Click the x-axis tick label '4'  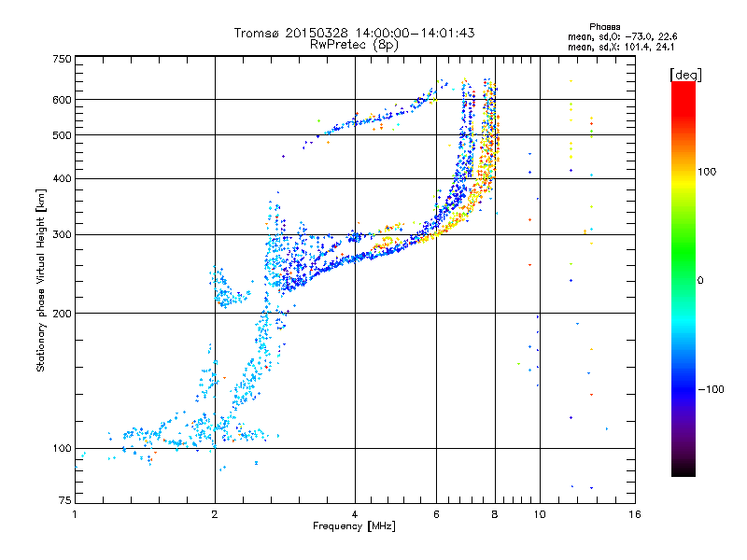355,514
